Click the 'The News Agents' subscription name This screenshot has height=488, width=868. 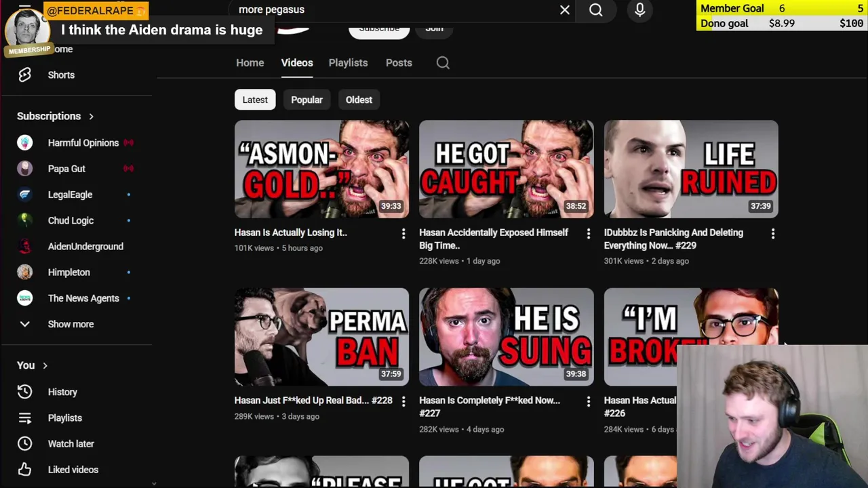coord(83,298)
